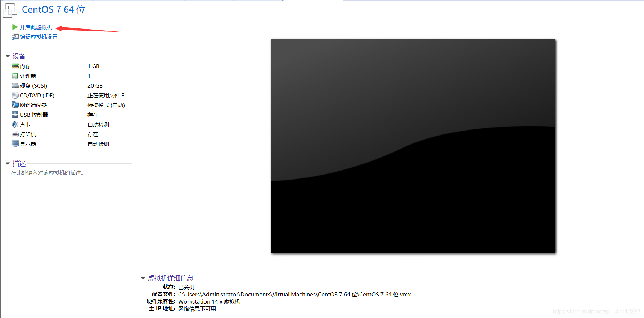Select 网络适配器 device entry
The width and height of the screenshot is (644, 318).
tap(33, 105)
